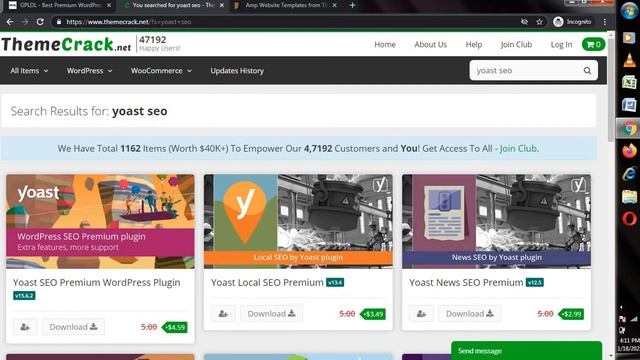640x360 pixels.
Task: Switch to the Amp Website Templates tab
Action: click(x=284, y=5)
